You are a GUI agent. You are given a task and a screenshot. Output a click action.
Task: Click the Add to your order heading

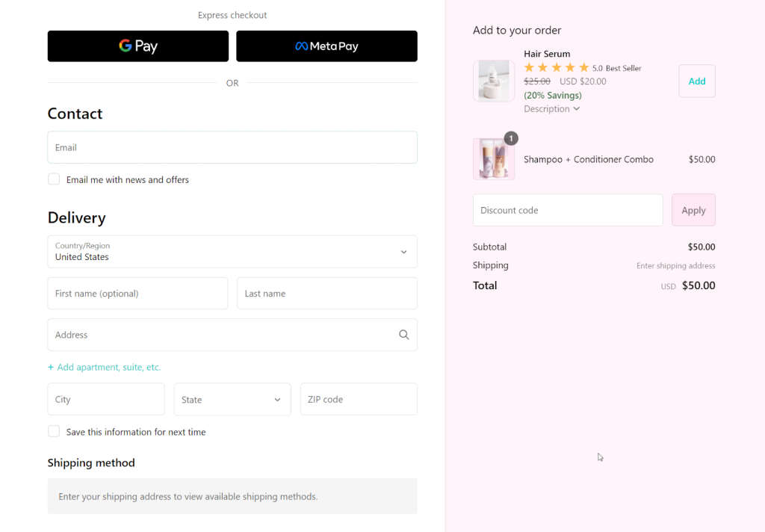tap(516, 30)
